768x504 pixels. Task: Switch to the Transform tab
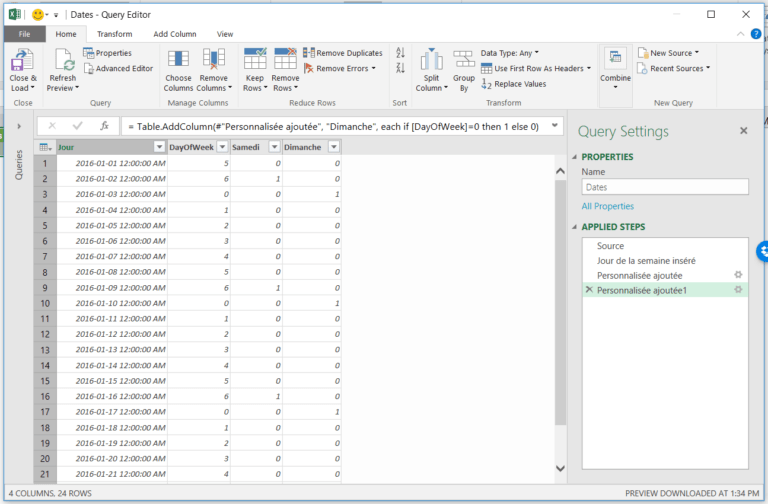pyautogui.click(x=114, y=34)
